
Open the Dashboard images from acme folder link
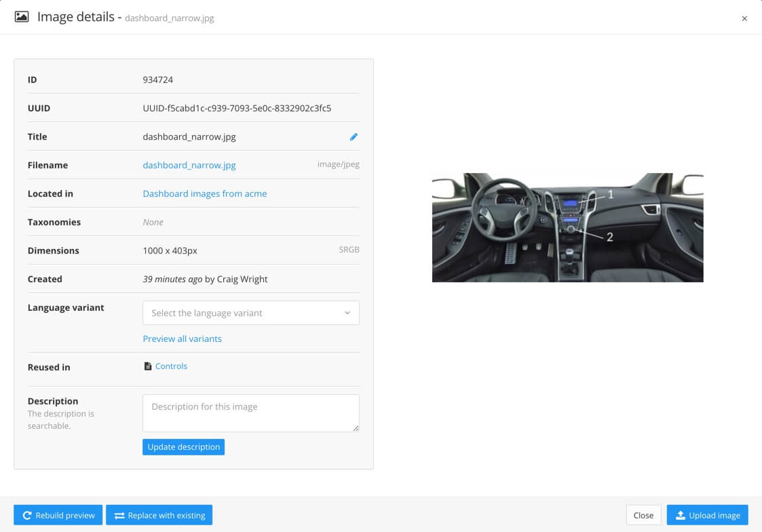coord(204,193)
